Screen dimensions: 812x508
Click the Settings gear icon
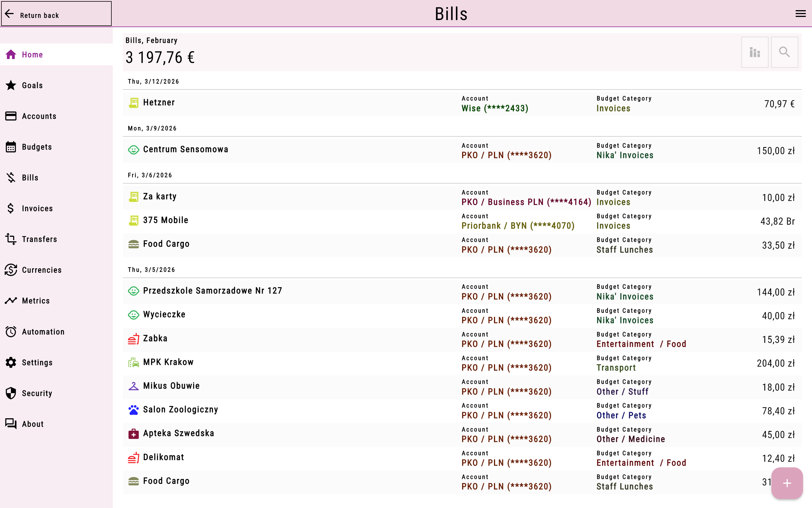(11, 363)
